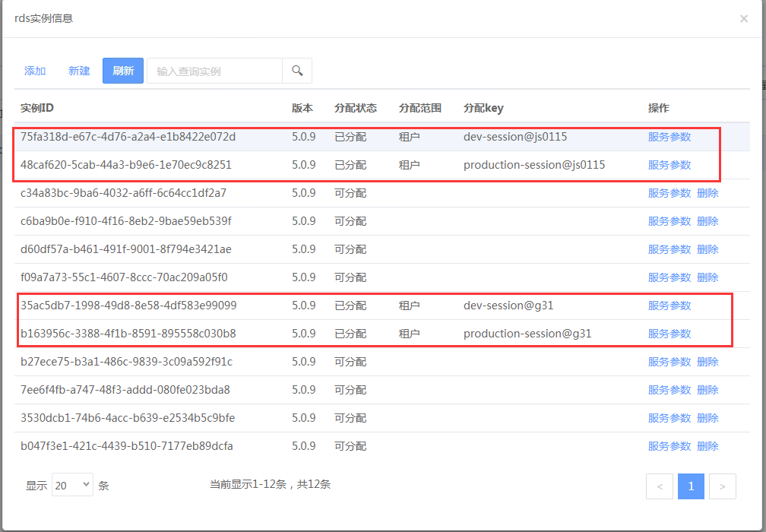Screen dimensions: 766x532
Task: Click the 新建 link
Action: click(x=79, y=71)
